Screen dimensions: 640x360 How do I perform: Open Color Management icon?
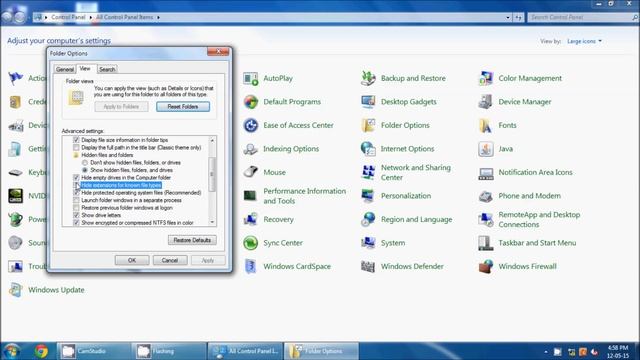[x=486, y=78]
